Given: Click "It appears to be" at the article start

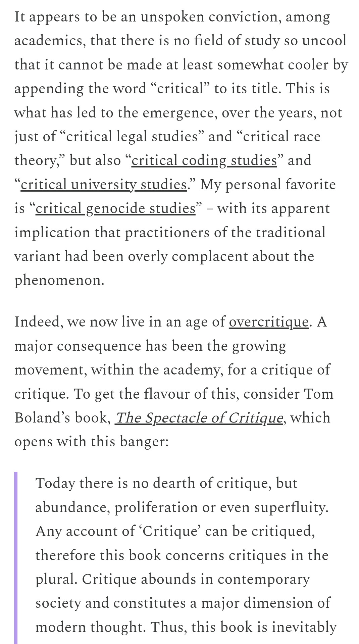Looking at the screenshot, I should (64, 17).
